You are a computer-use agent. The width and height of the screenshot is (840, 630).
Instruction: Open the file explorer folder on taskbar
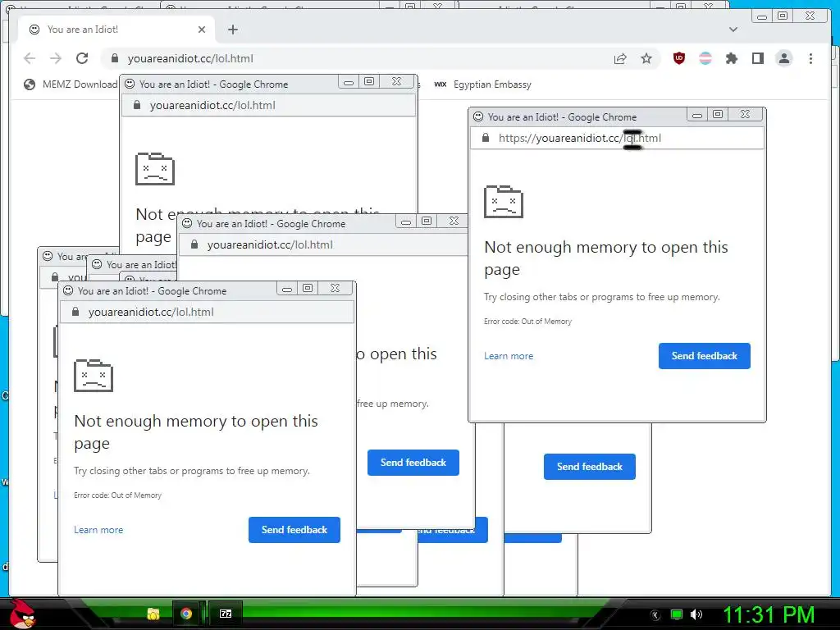pyautogui.click(x=153, y=614)
